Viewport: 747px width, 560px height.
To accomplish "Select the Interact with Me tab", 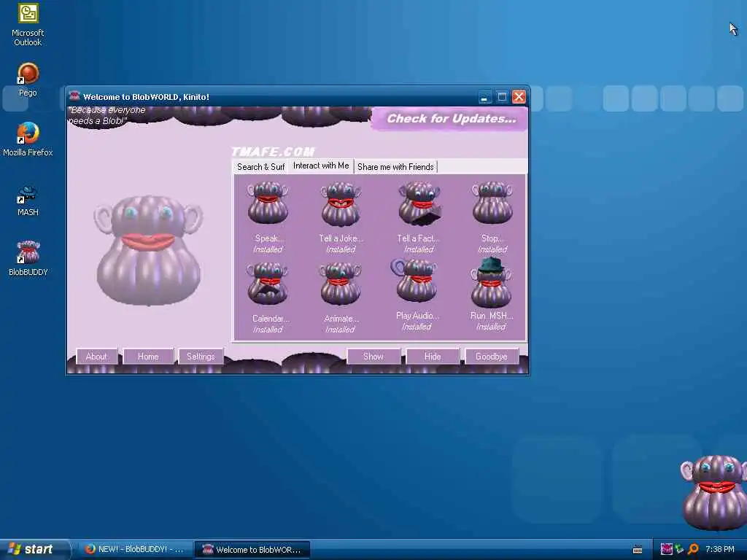I will pos(321,166).
